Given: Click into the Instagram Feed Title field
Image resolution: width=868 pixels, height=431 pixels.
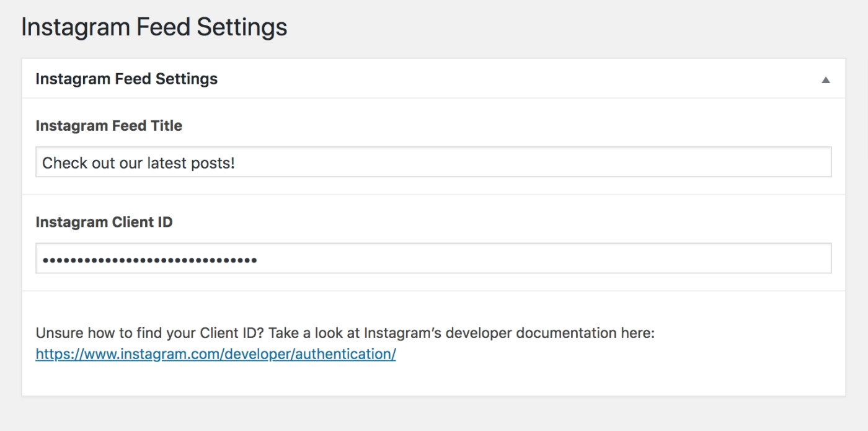Looking at the screenshot, I should point(433,162).
